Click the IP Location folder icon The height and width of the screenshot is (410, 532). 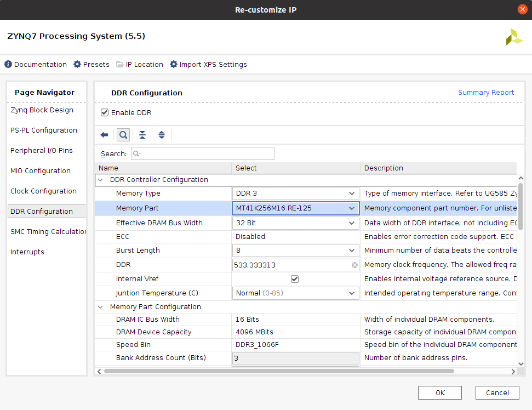click(120, 64)
